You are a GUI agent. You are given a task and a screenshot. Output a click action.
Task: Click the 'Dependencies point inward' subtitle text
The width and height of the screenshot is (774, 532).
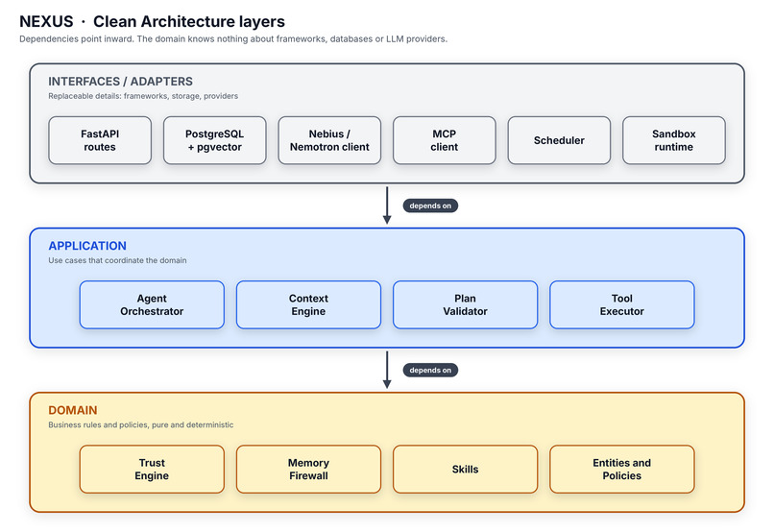[233, 39]
